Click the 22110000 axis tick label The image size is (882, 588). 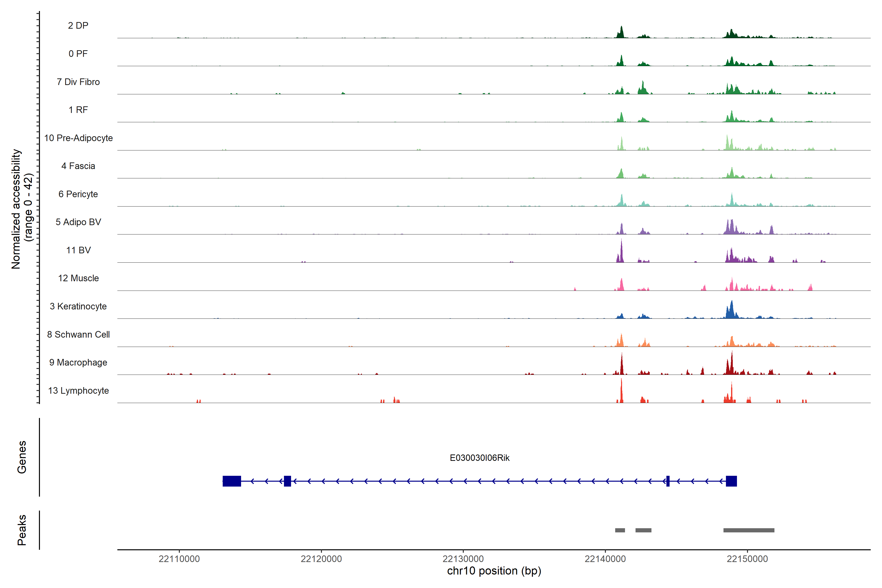(179, 559)
